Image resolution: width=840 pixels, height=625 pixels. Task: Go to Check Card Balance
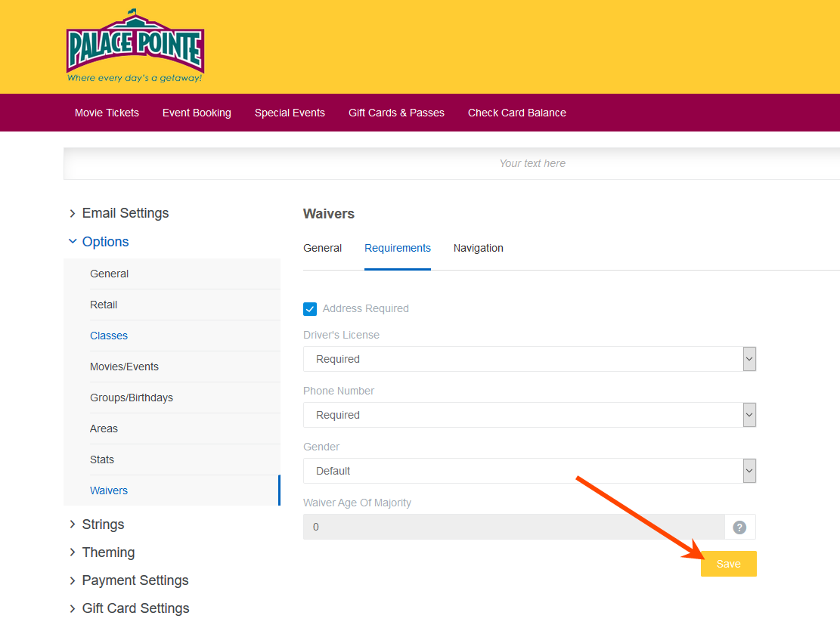[x=516, y=113]
